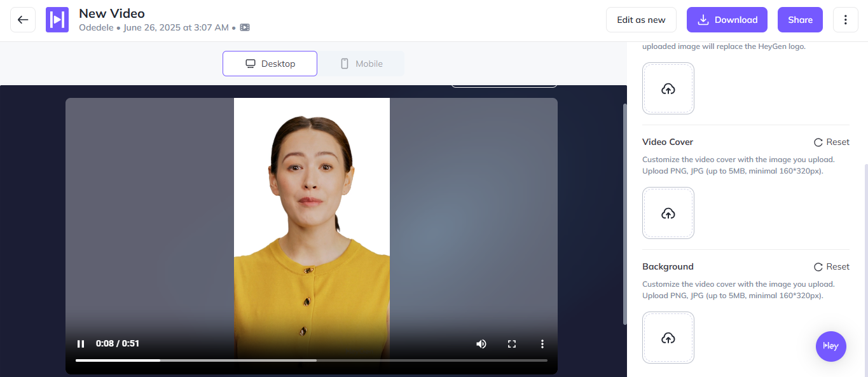The width and height of the screenshot is (868, 377).
Task: Click the New Video title
Action: pyautogui.click(x=112, y=13)
